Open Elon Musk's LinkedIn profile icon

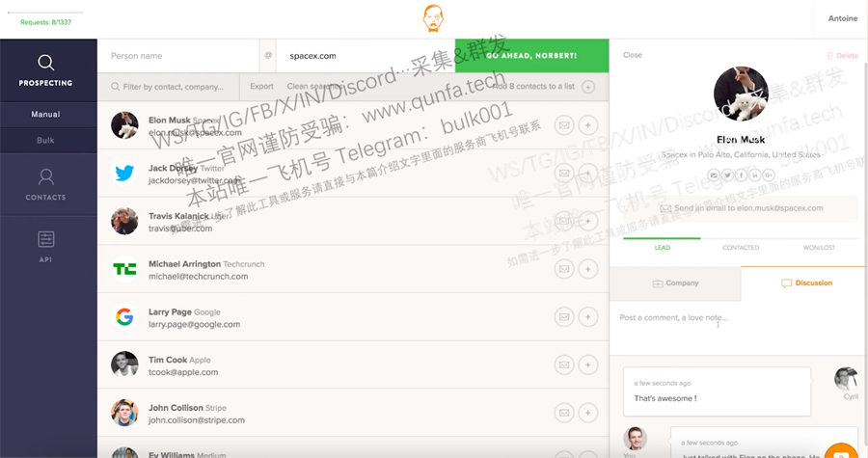click(x=755, y=175)
